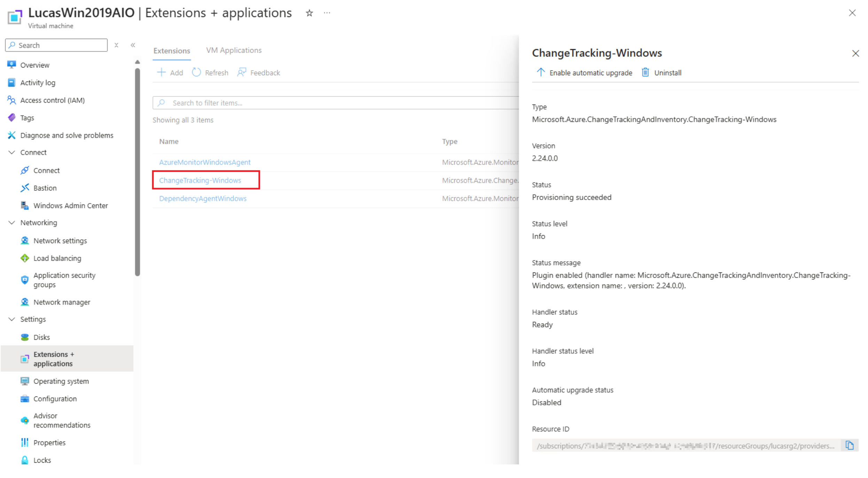Screen dimensions: 868x478
Task: Click the sidebar scroll-up arrow
Action: 138,62
